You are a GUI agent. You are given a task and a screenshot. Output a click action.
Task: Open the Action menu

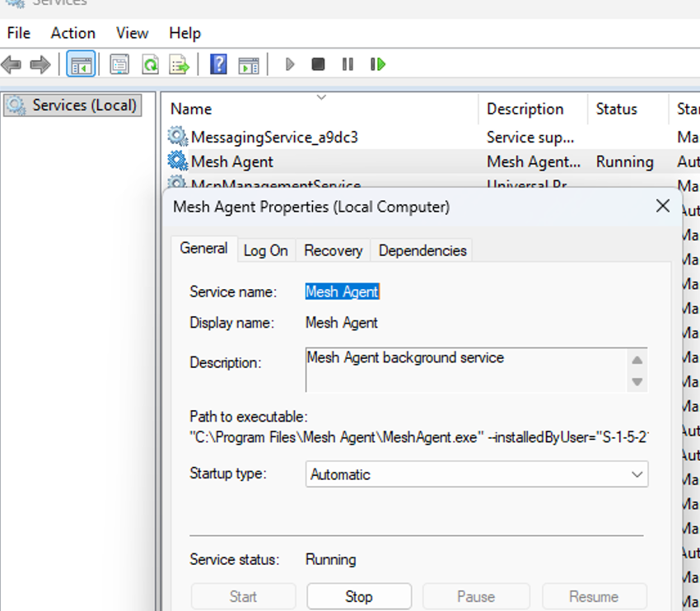point(72,33)
